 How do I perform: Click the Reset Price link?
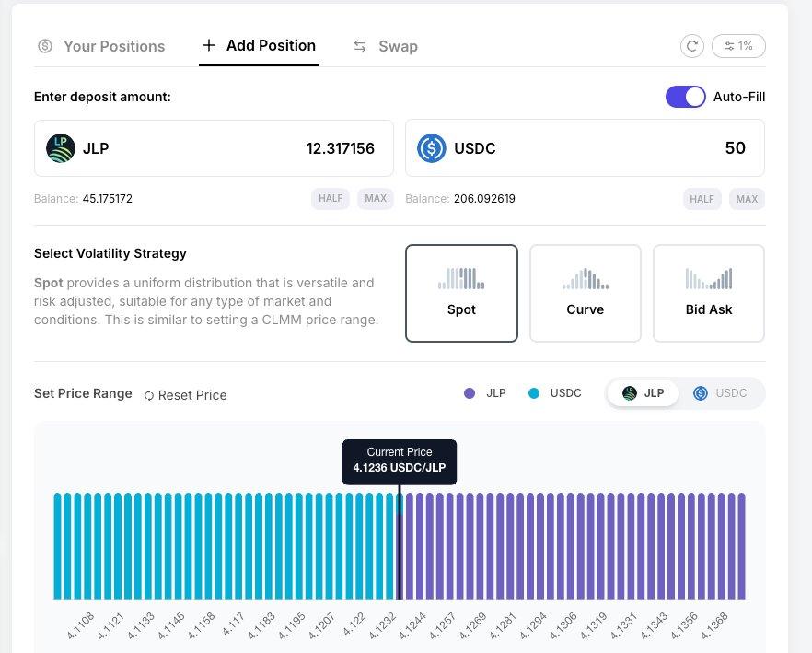185,395
